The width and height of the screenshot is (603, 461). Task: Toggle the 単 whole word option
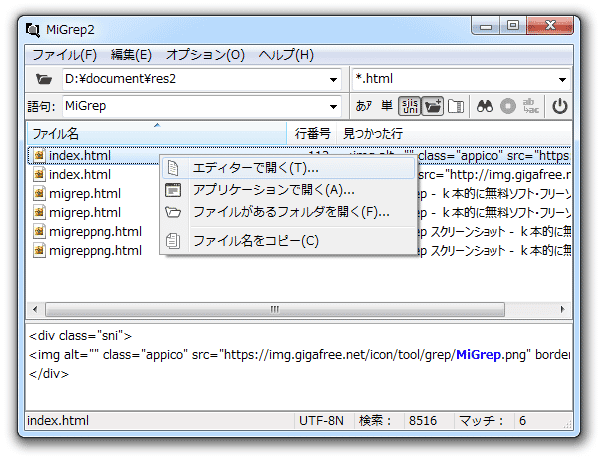click(x=386, y=106)
